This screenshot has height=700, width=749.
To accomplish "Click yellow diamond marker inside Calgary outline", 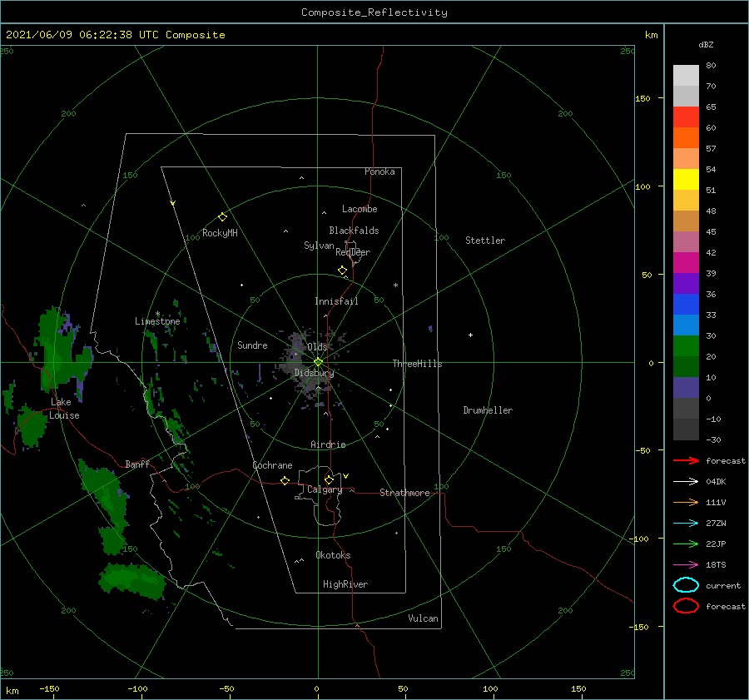I will point(329,479).
